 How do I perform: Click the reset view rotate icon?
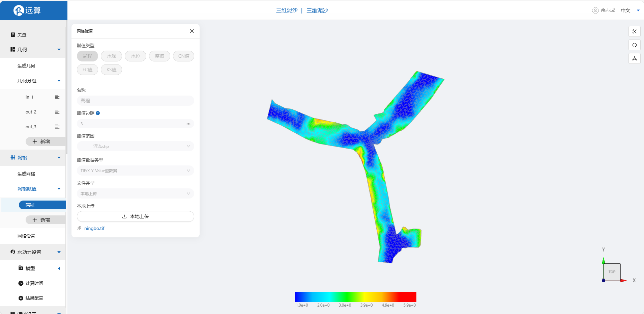pos(635,45)
